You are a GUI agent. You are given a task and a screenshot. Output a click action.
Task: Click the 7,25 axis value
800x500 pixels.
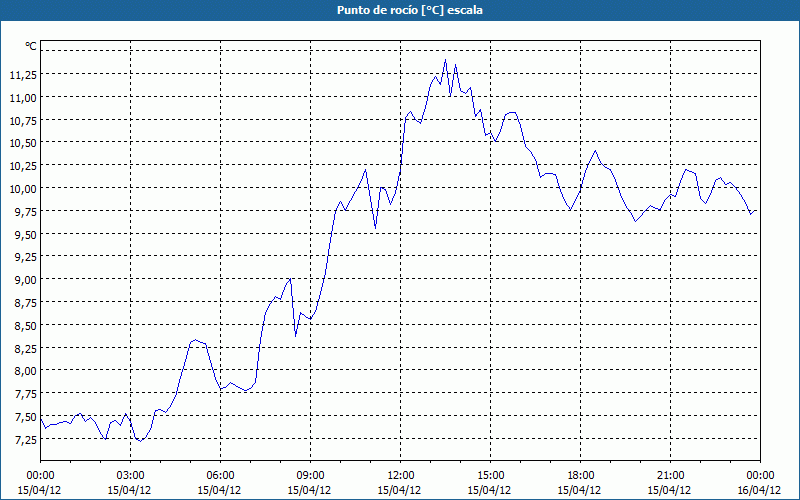tap(25, 440)
